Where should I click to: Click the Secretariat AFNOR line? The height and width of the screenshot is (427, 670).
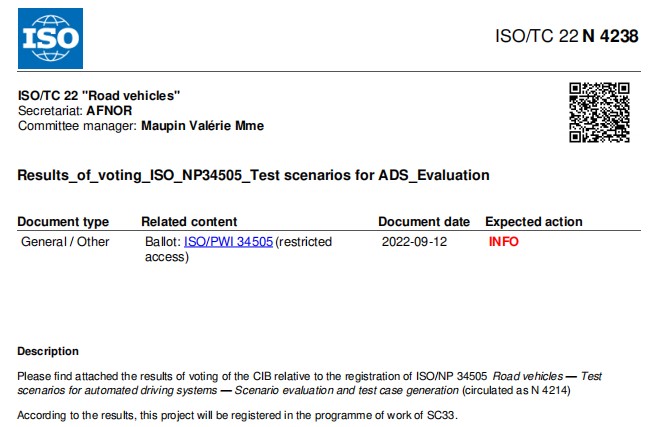[x=68, y=111]
